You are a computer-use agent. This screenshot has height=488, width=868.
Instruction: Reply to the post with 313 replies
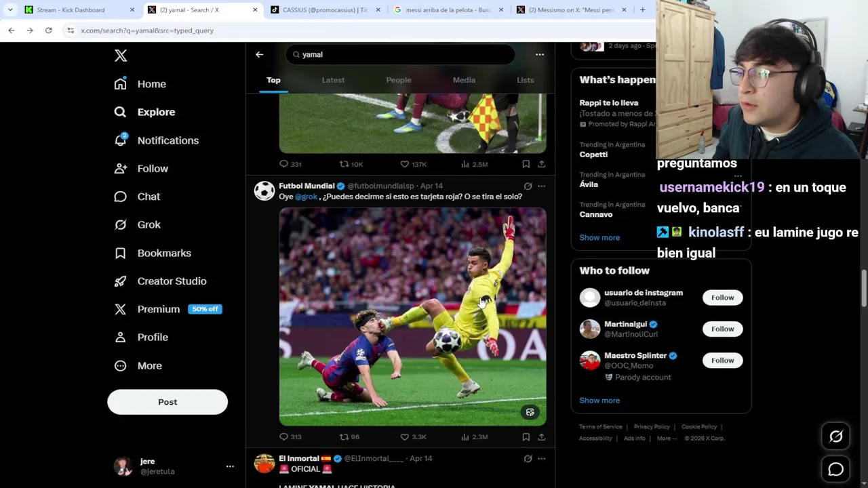(x=290, y=437)
